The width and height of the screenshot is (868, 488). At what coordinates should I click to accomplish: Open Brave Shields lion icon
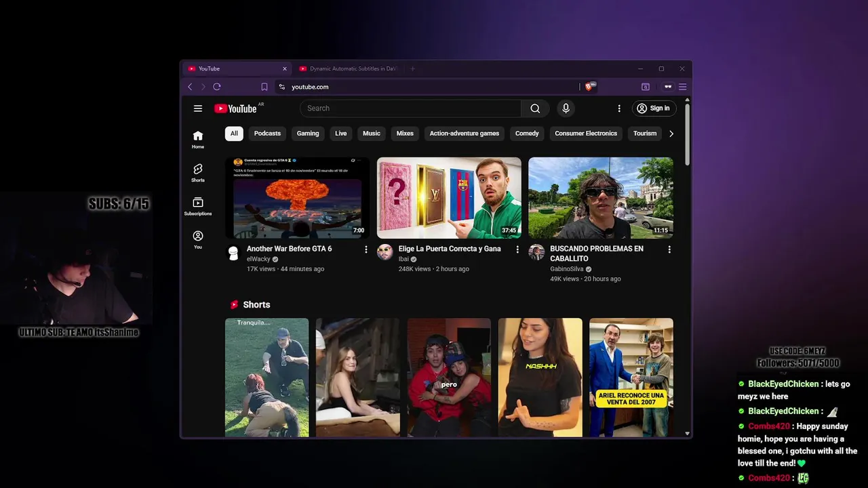coord(589,87)
